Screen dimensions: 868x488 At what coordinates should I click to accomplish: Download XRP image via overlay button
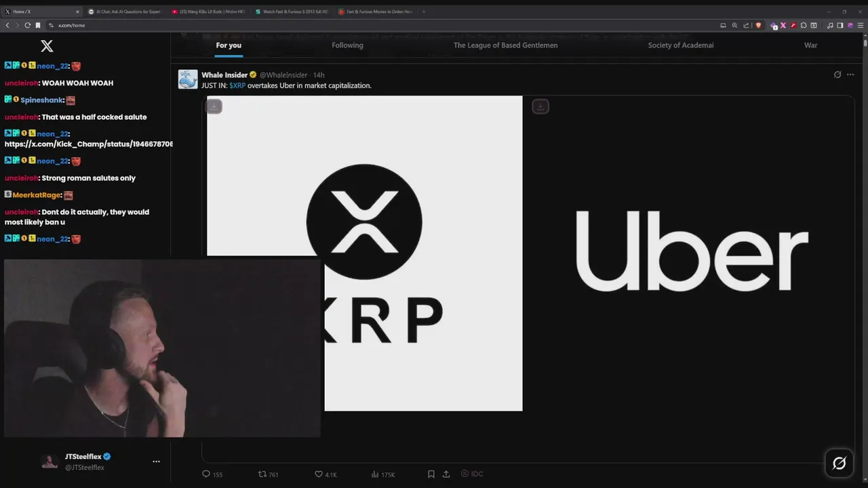click(x=214, y=106)
